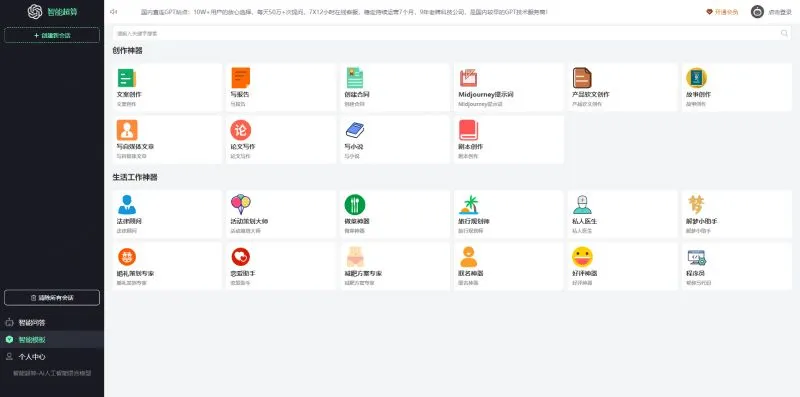This screenshot has width=800, height=397.
Task: Open the palm tree 旅行规划师 icon
Action: [x=468, y=205]
